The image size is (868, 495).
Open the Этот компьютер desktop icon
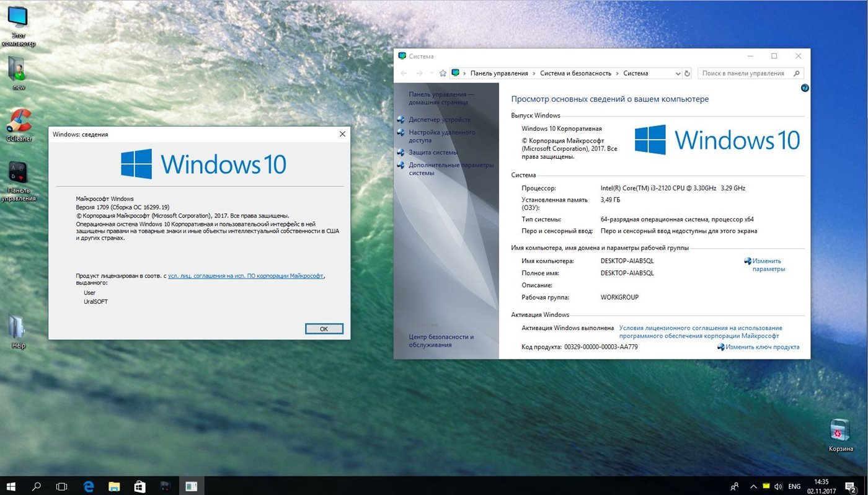(18, 26)
